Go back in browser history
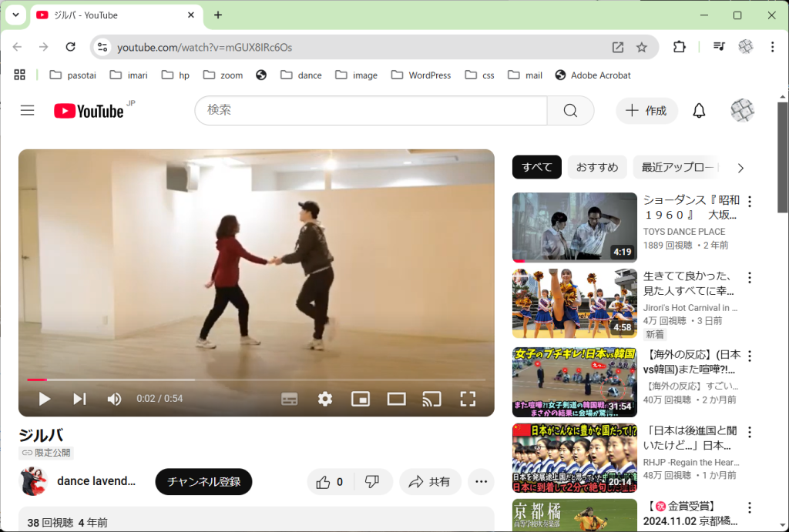The height and width of the screenshot is (532, 789). [x=18, y=47]
